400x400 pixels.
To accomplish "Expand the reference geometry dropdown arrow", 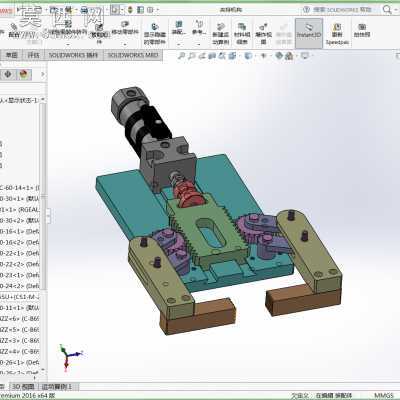I will (199, 44).
